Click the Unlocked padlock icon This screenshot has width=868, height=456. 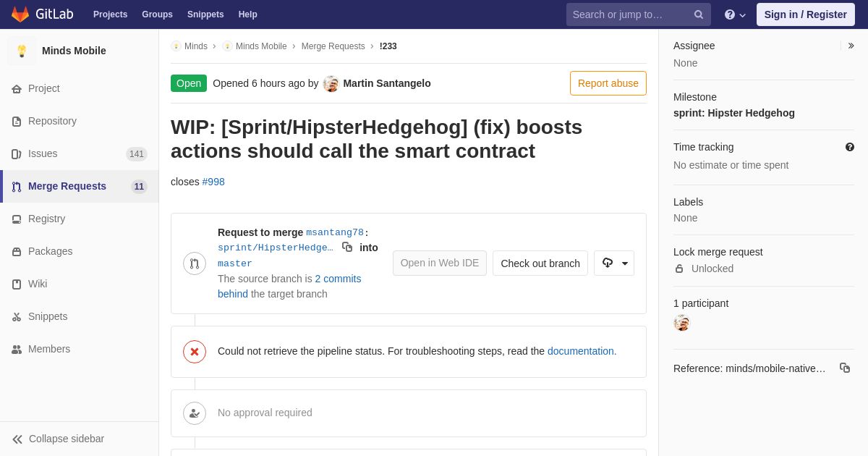(x=679, y=269)
